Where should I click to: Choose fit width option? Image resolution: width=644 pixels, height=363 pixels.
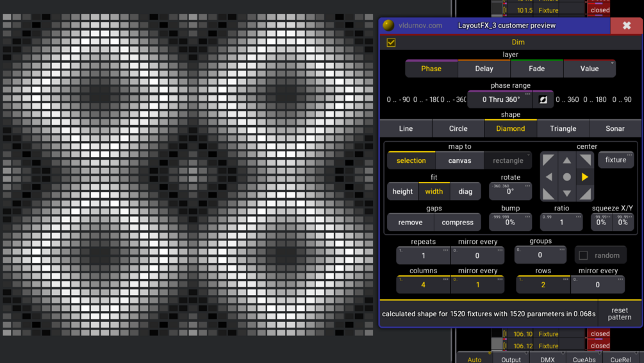pyautogui.click(x=434, y=192)
